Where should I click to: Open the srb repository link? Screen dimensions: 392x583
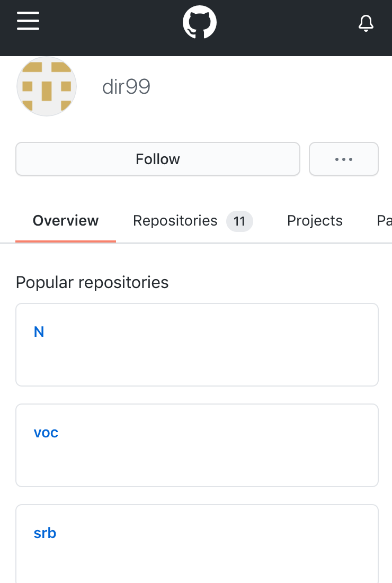click(44, 533)
